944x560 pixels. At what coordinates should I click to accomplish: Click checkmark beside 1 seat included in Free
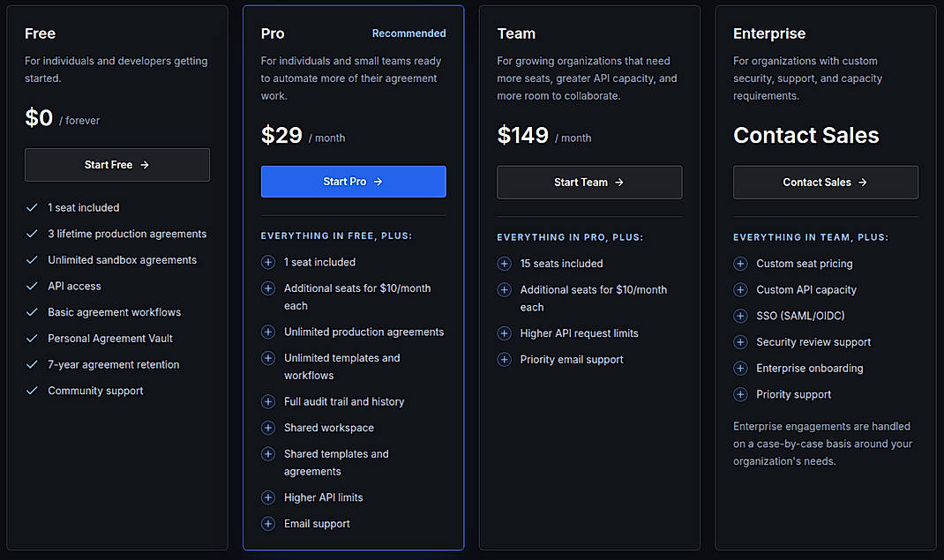32,207
